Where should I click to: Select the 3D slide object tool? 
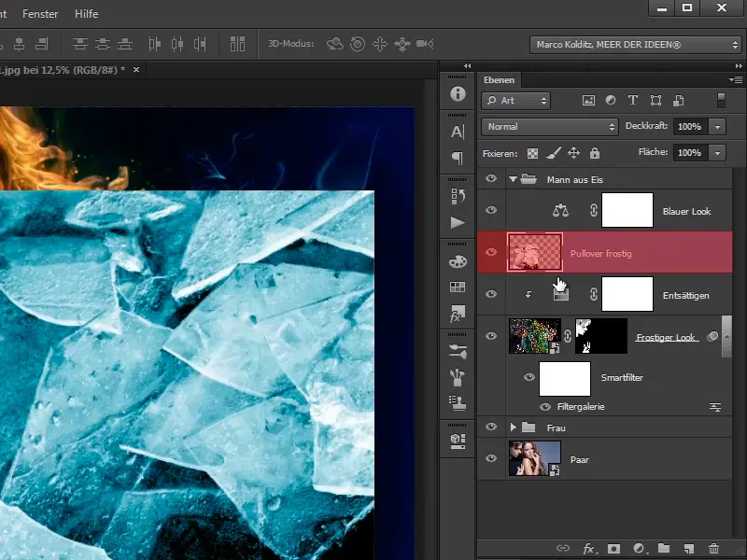[402, 44]
